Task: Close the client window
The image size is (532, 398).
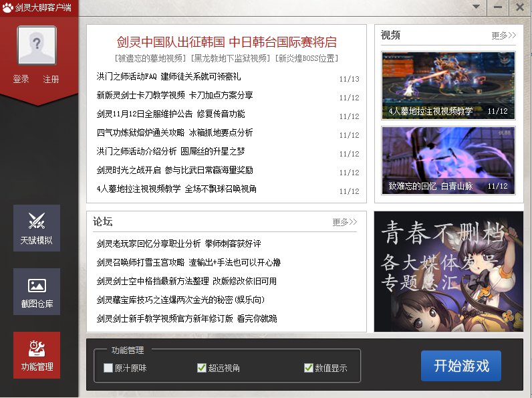Action: (520, 7)
